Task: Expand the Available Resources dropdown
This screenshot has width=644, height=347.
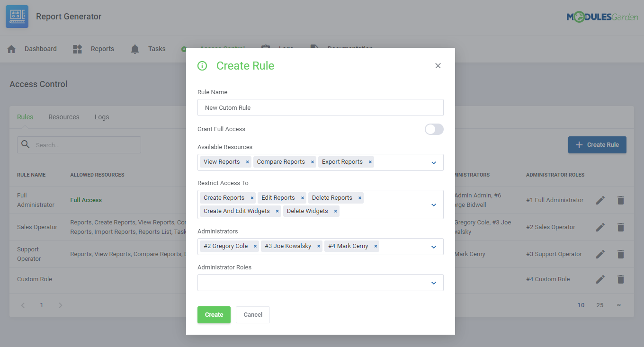Action: [433, 162]
